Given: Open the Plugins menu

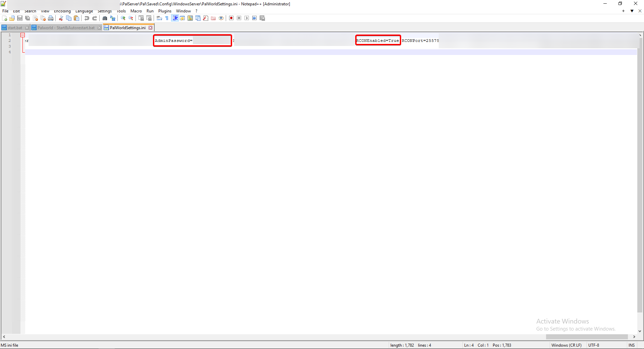Looking at the screenshot, I should coord(165,11).
